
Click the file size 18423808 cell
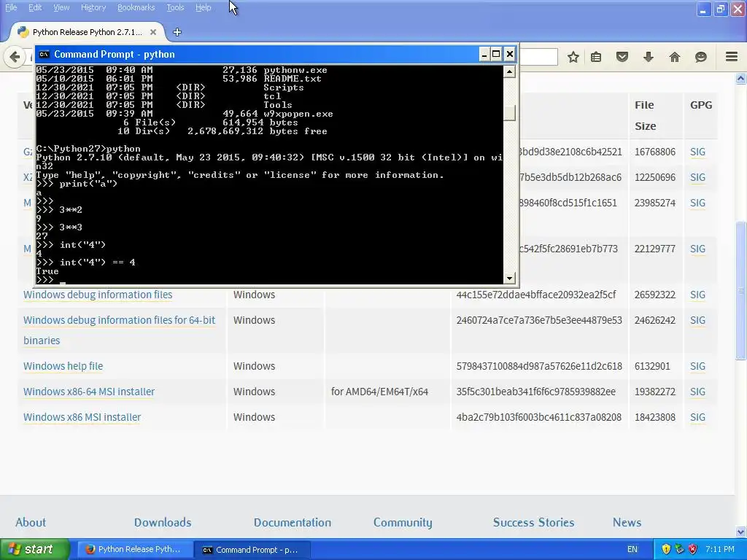654,417
